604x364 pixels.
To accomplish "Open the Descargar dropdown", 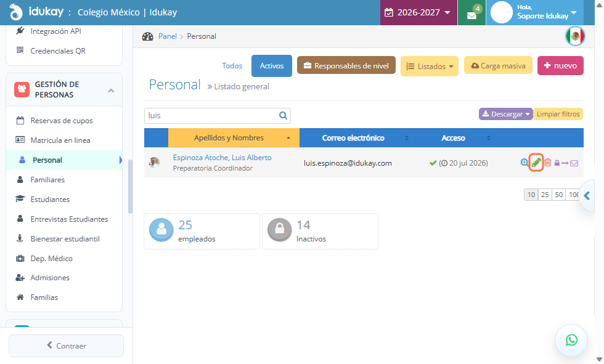I will 506,114.
